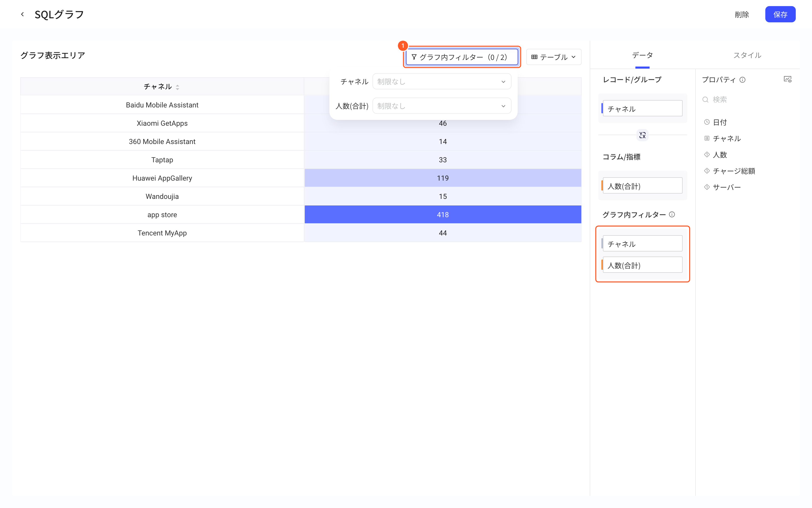Click the Taptap cell
The width and height of the screenshot is (812, 508).
tap(162, 160)
